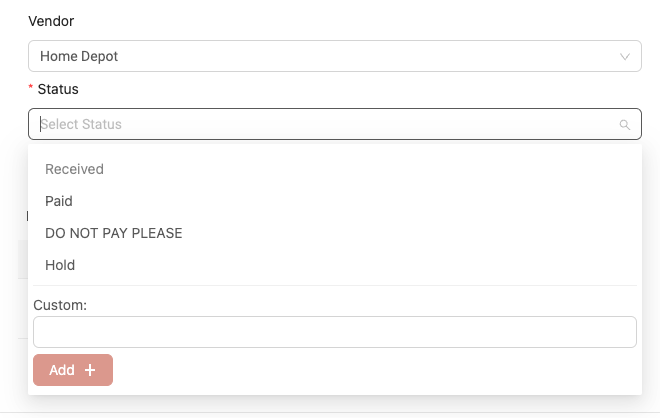The height and width of the screenshot is (418, 660).
Task: Click the empty space right of Add button
Action: tap(375, 370)
